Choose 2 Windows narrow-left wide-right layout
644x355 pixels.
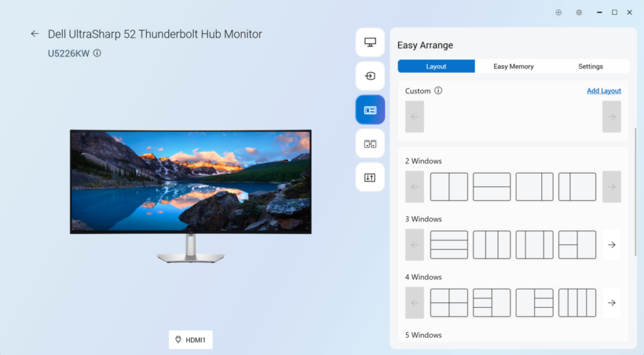(x=577, y=187)
